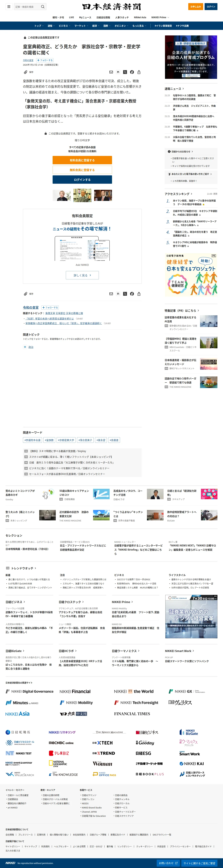Go to the 人事ウオッチ menu item

click(x=122, y=18)
